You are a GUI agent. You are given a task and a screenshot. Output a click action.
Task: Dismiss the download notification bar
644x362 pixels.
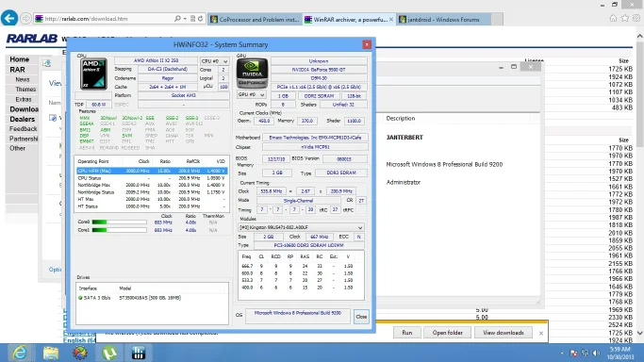(541, 333)
